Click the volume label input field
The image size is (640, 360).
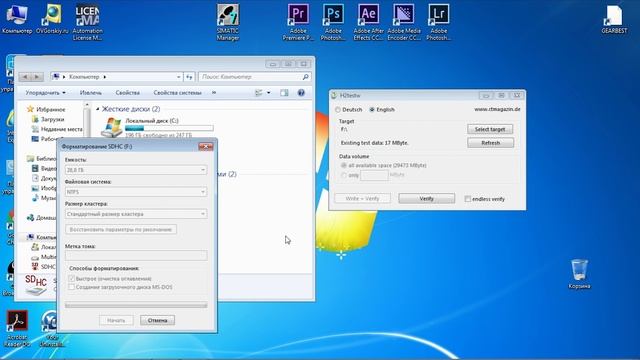pyautogui.click(x=136, y=256)
